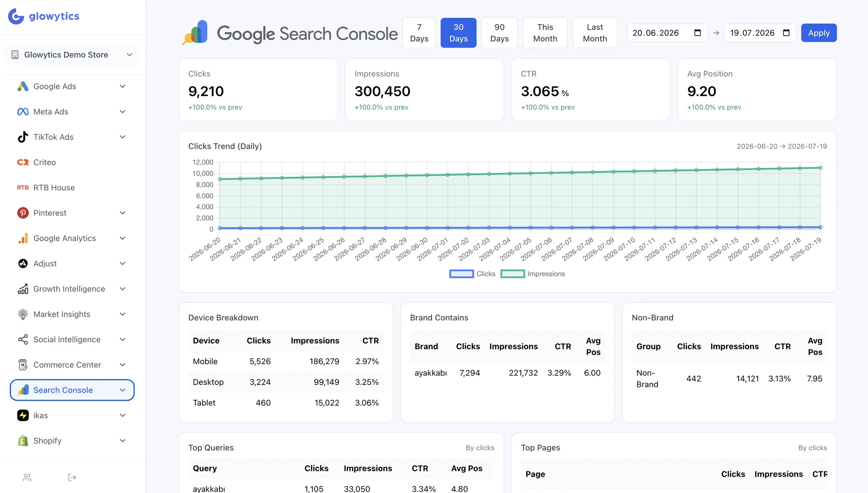This screenshot has height=493, width=868.
Task: Click the Query column header in Top Queries
Action: coord(205,468)
